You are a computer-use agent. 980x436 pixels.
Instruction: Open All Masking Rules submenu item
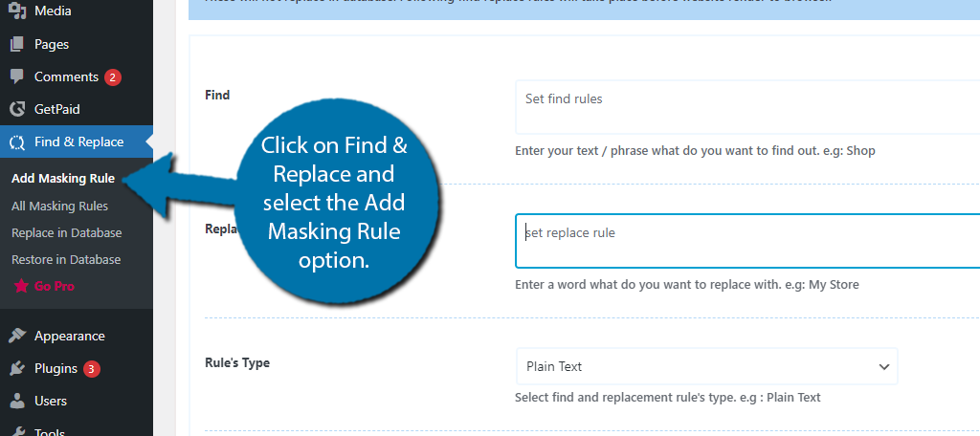pos(59,207)
